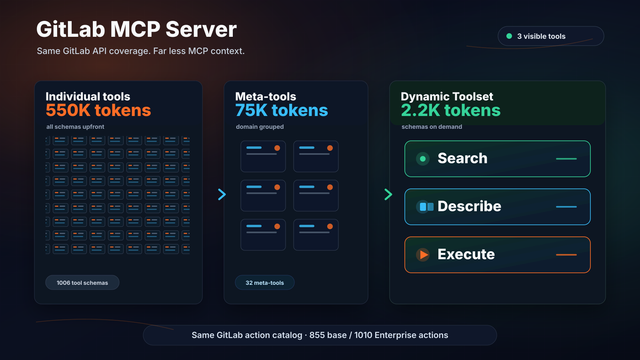Image resolution: width=640 pixels, height=360 pixels.
Task: Click the green dash on the Search card
Action: click(566, 159)
